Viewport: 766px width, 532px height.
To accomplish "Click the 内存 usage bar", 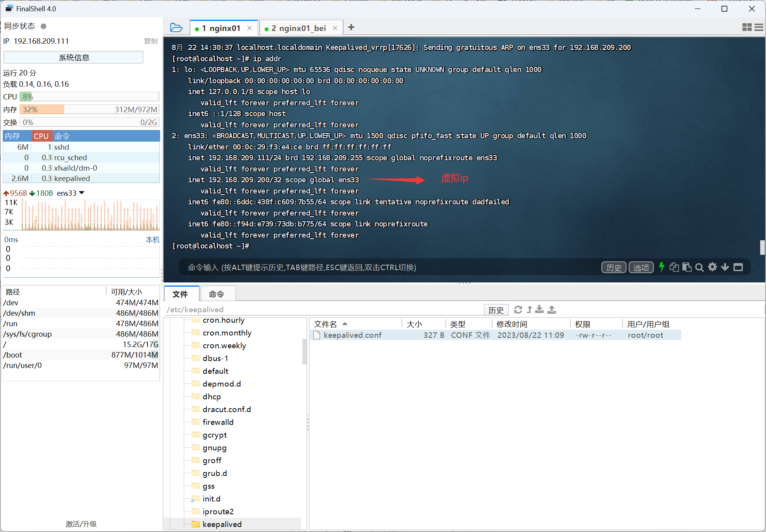I will point(89,109).
